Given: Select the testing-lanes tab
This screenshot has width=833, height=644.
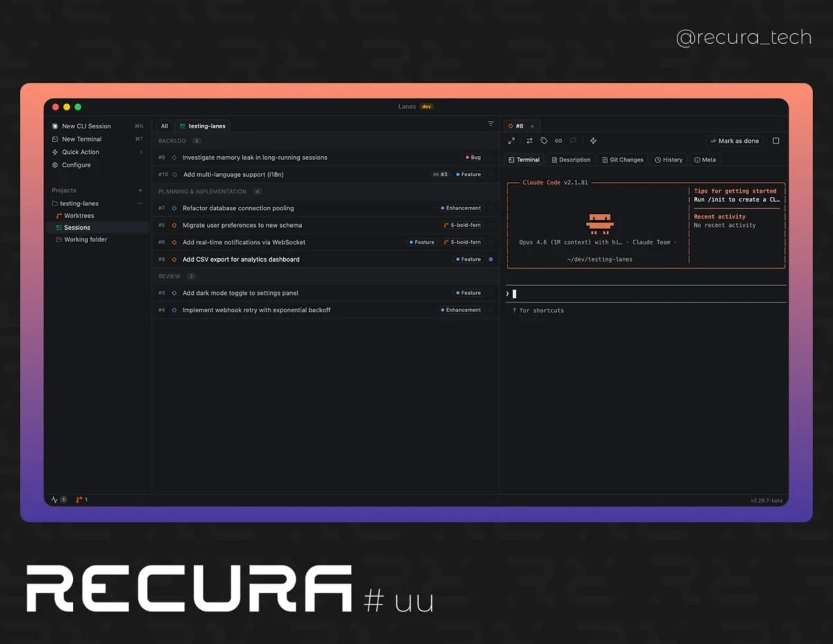Looking at the screenshot, I should click(203, 126).
